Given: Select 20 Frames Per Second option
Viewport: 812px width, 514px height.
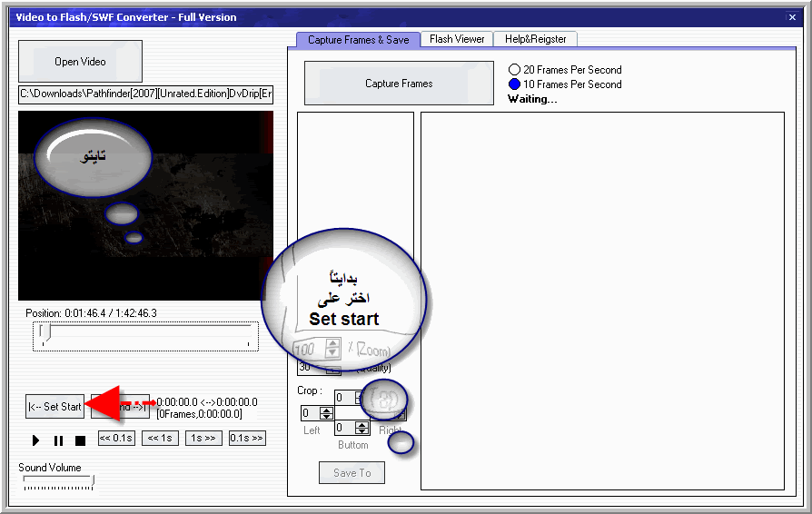Looking at the screenshot, I should [x=514, y=70].
